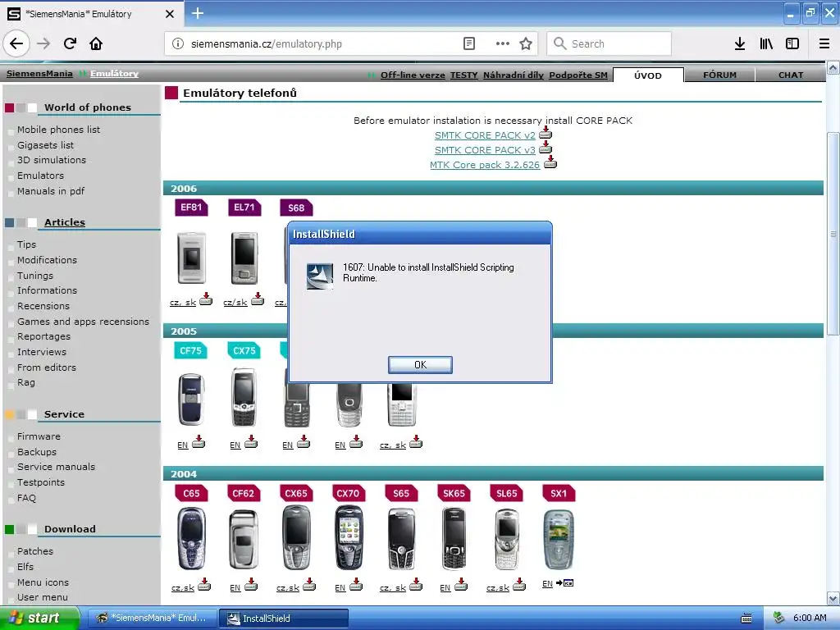
Task: Download the EL71 emulator disk icon
Action: pos(258,299)
